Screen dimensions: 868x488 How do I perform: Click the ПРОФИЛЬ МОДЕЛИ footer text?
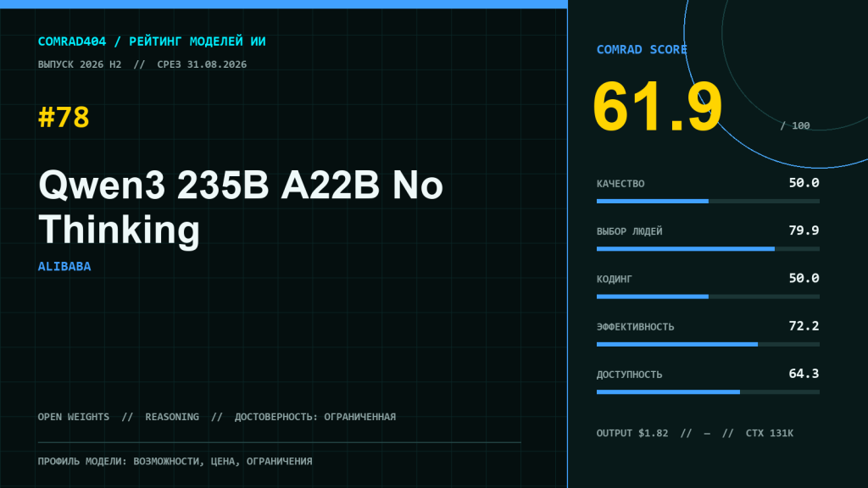[175, 461]
